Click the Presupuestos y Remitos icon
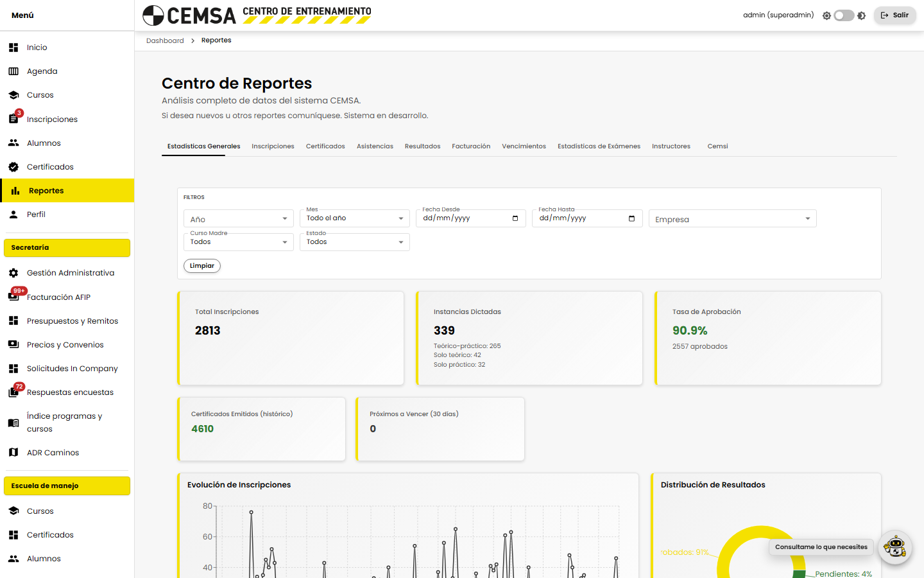This screenshot has width=924, height=578. (x=13, y=320)
